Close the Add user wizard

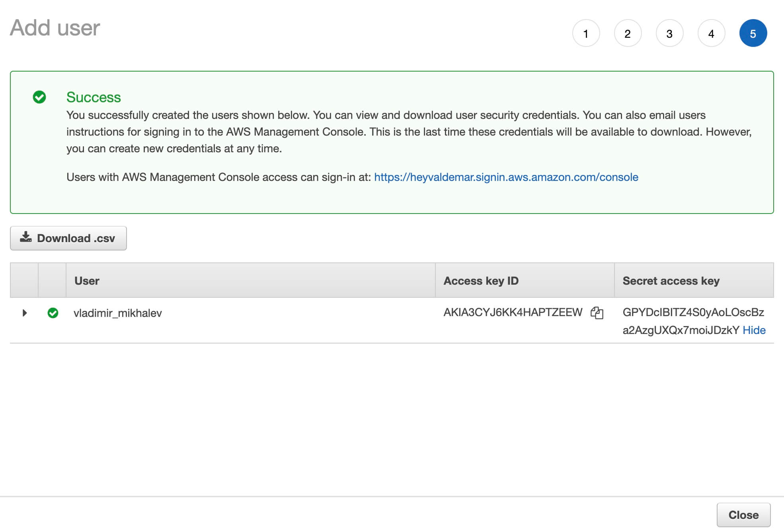743,515
